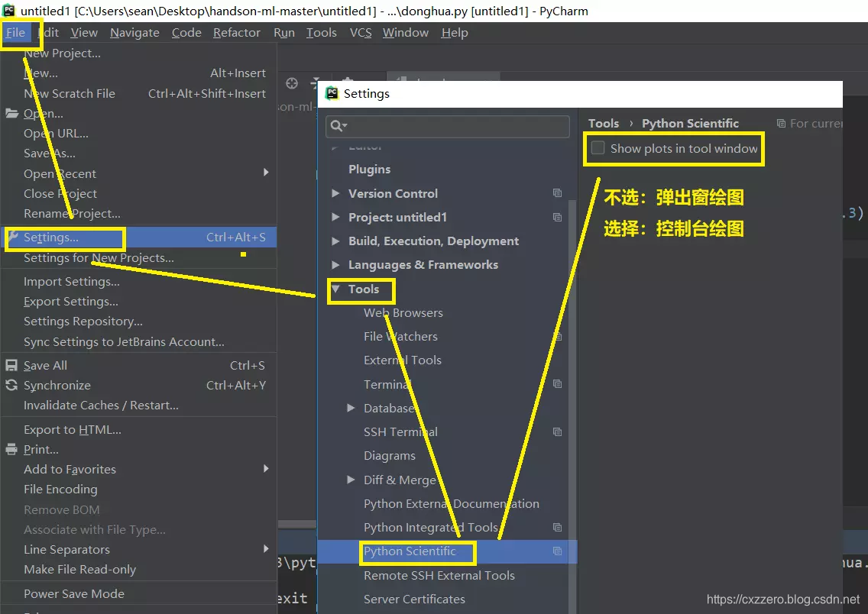Screen dimensions: 868x614
Task: Collapse the Tools tree node
Action: pos(335,289)
